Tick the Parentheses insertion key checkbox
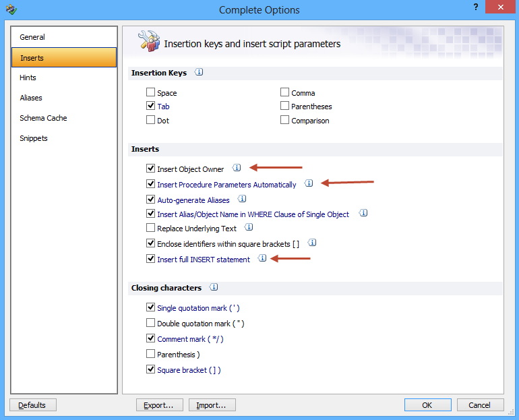 tap(284, 106)
